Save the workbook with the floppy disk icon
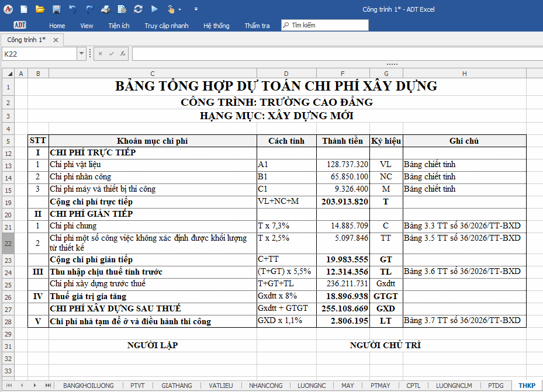The height and width of the screenshot is (392, 543). [x=57, y=9]
